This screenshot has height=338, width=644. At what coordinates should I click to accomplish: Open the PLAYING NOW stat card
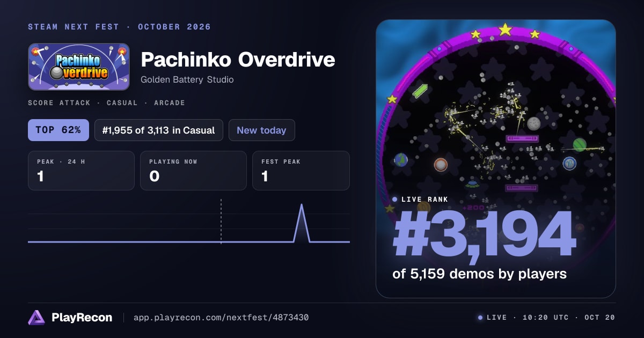click(193, 171)
